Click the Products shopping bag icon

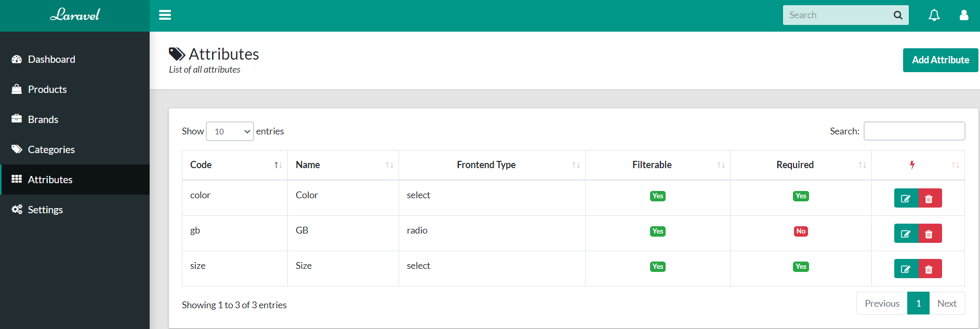17,89
